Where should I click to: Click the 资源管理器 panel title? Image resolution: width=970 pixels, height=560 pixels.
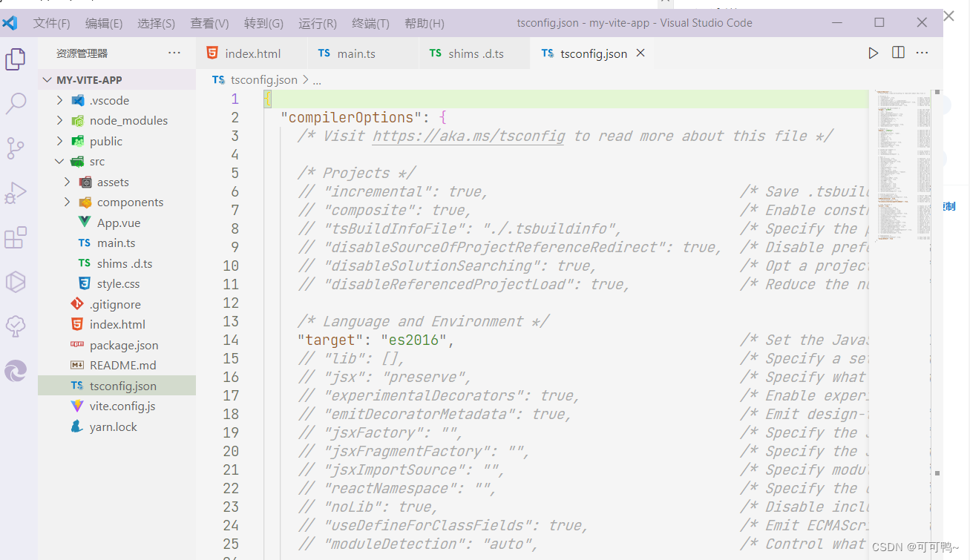coord(82,53)
